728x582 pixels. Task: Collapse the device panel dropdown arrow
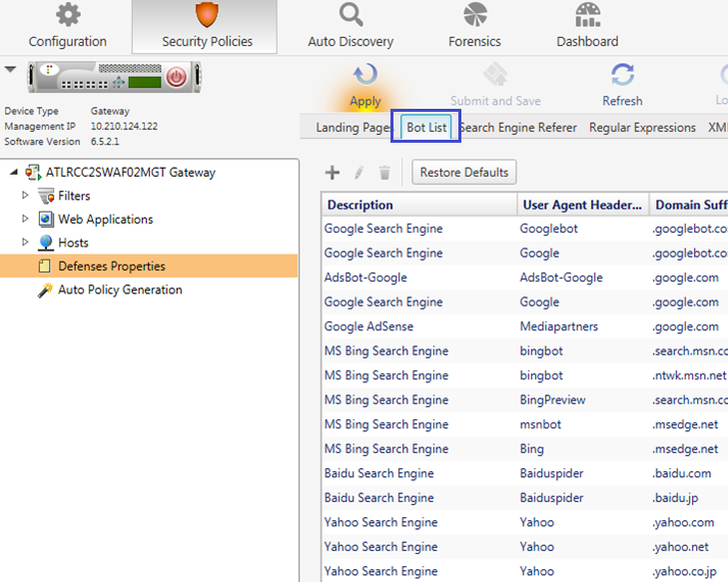(x=10, y=70)
